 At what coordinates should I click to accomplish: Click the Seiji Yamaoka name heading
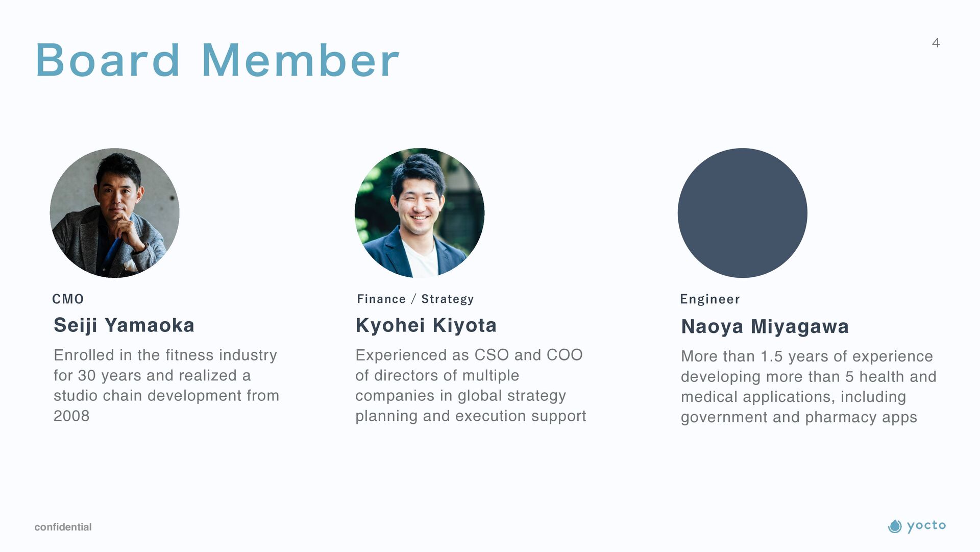pyautogui.click(x=124, y=326)
